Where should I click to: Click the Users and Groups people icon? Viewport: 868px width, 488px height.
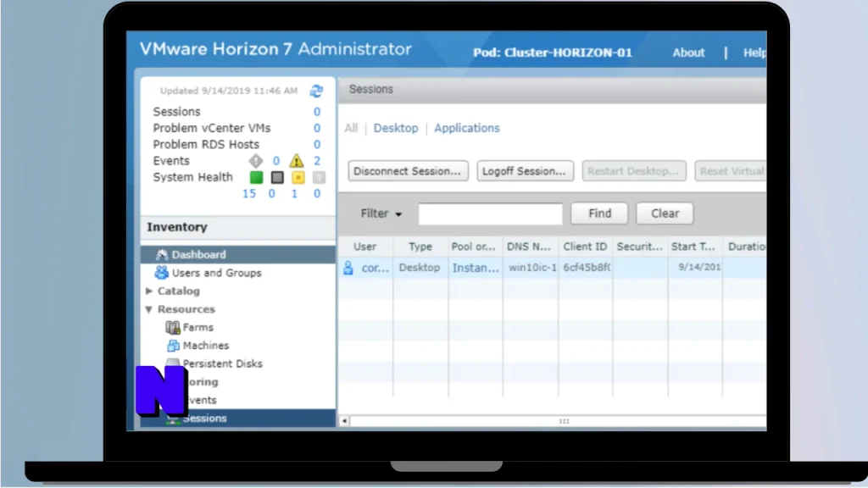[162, 272]
